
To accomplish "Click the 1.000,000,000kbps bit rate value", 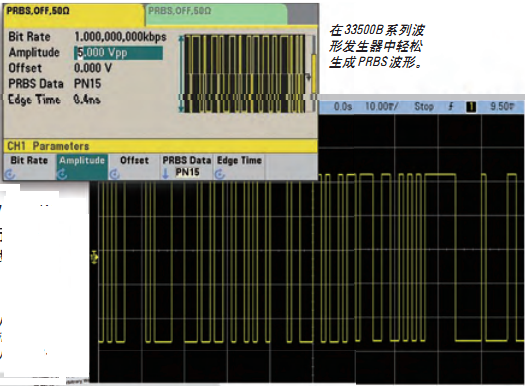I will [120, 37].
